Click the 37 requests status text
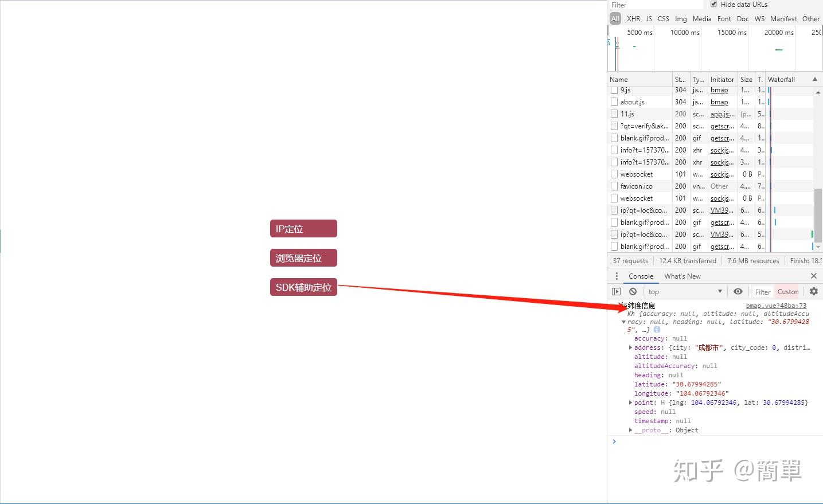823x504 pixels. tap(630, 260)
